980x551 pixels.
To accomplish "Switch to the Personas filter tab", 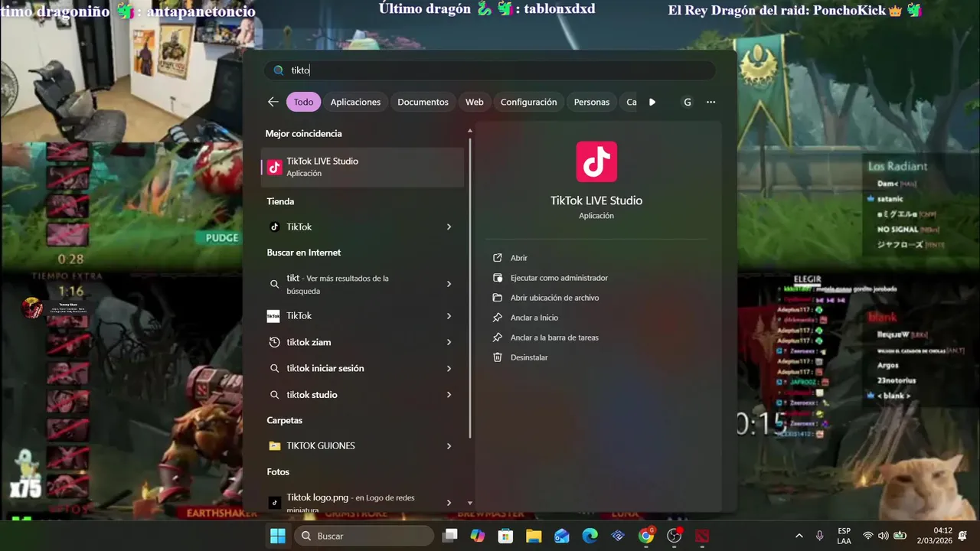I will pyautogui.click(x=592, y=102).
